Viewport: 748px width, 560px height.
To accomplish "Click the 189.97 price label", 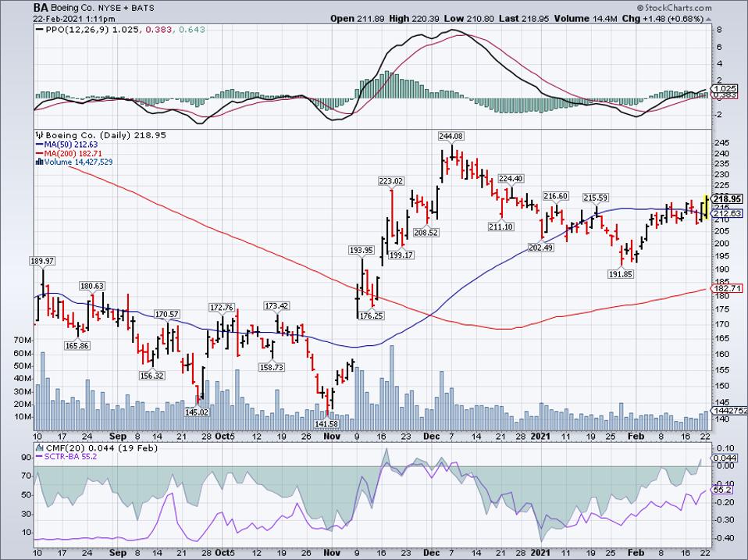I will pyautogui.click(x=42, y=261).
